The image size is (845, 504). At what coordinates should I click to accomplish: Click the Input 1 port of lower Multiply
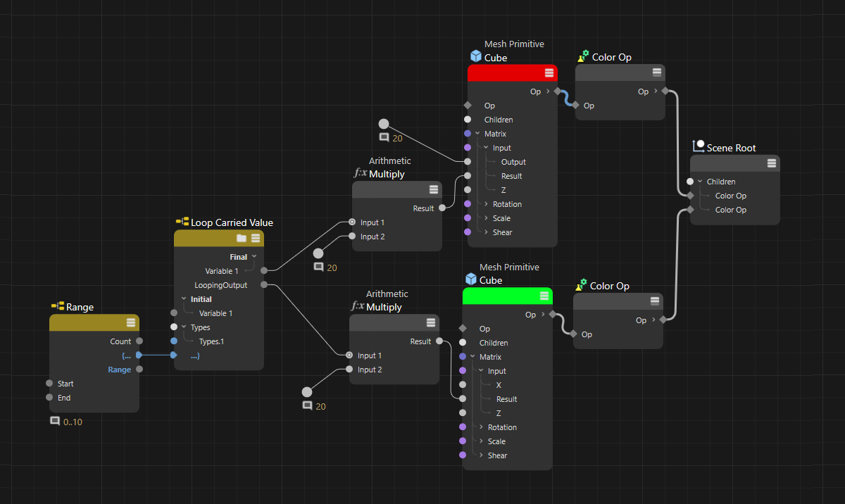click(349, 355)
